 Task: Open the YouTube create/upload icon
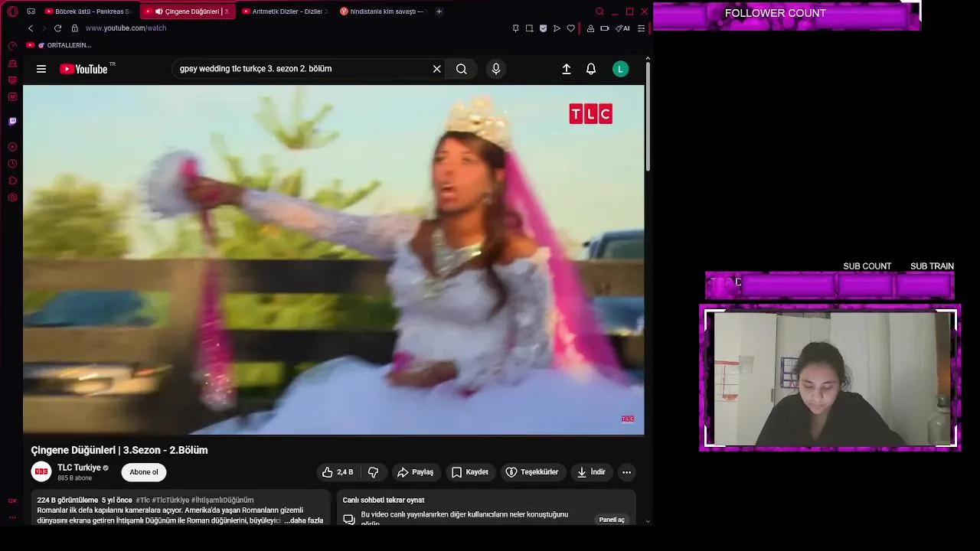(x=567, y=69)
